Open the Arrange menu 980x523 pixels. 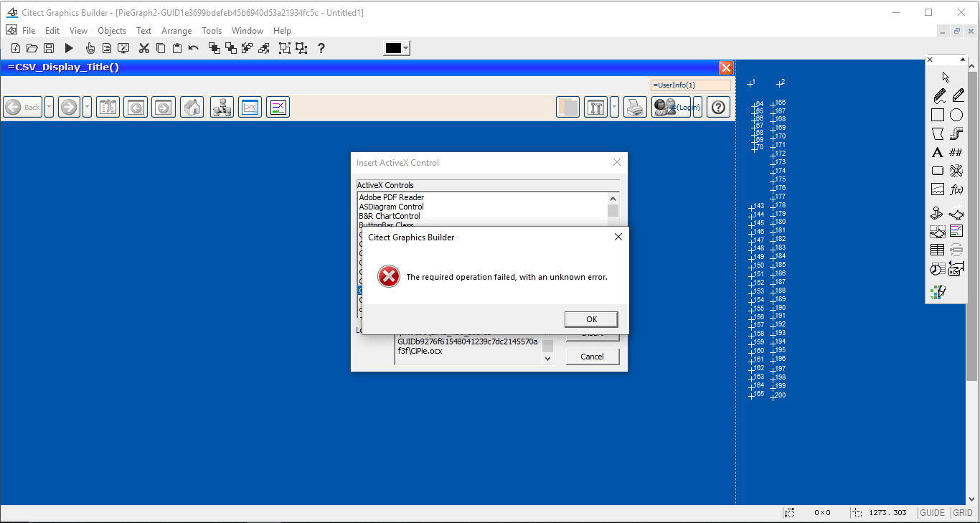176,31
